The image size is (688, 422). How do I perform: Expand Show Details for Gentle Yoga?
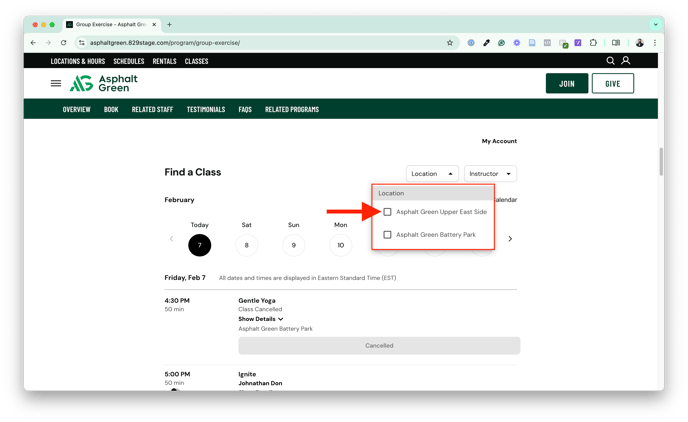point(261,319)
